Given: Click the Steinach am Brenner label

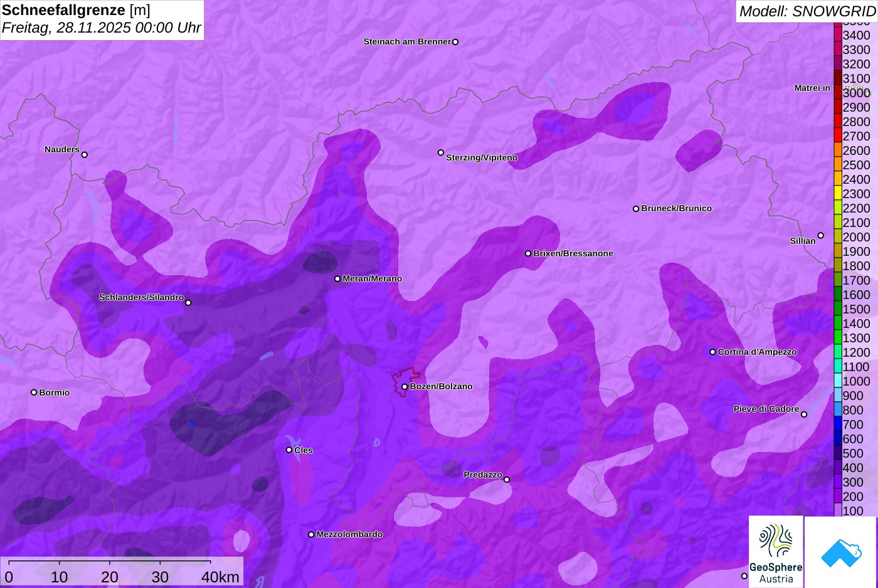Looking at the screenshot, I should click(407, 42).
